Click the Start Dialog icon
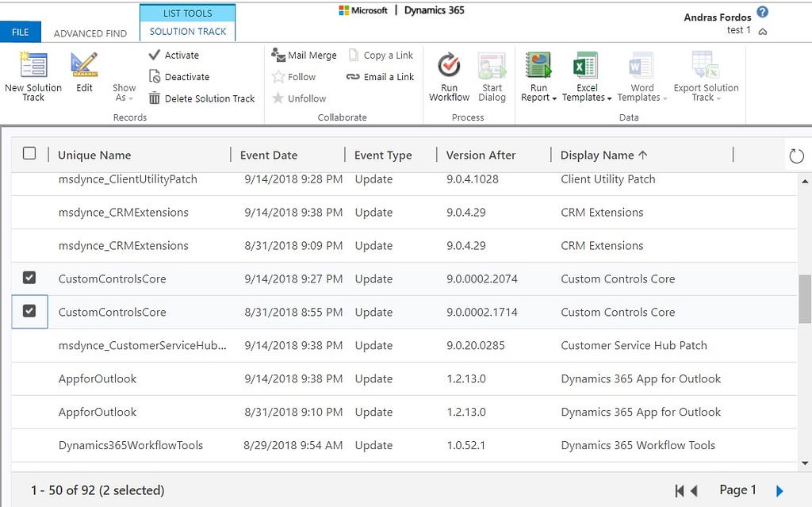Viewport: 812px width, 507px height. pyautogui.click(x=492, y=65)
